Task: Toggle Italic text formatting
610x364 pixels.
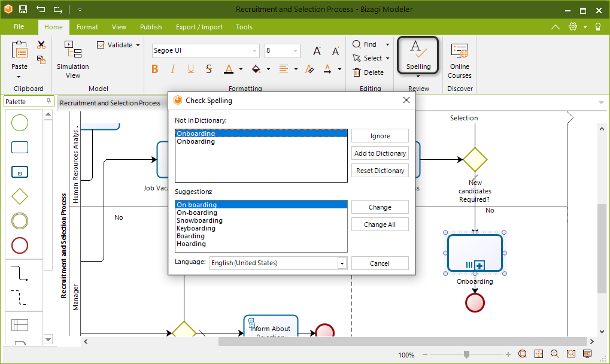Action: (x=173, y=69)
